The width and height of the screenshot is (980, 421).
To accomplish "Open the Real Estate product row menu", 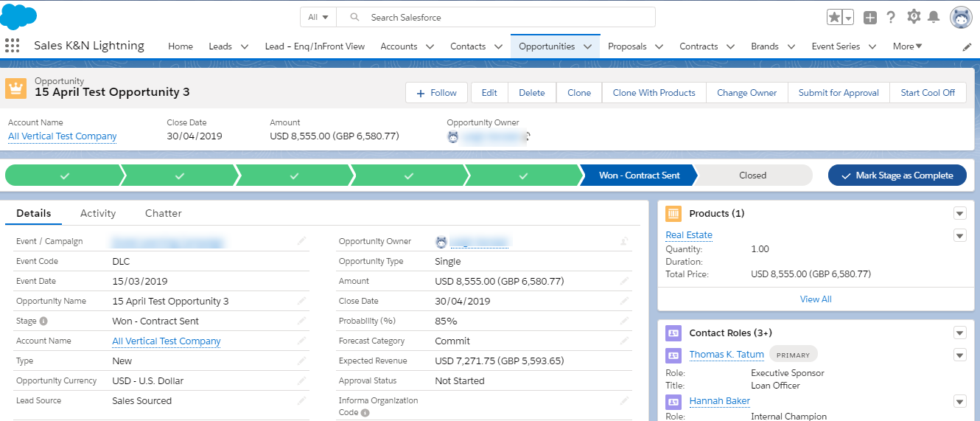I will 959,235.
